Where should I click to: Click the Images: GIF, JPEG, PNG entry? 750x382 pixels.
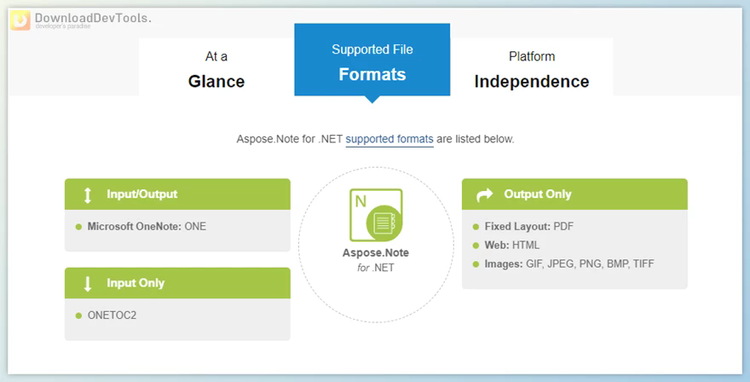click(569, 264)
